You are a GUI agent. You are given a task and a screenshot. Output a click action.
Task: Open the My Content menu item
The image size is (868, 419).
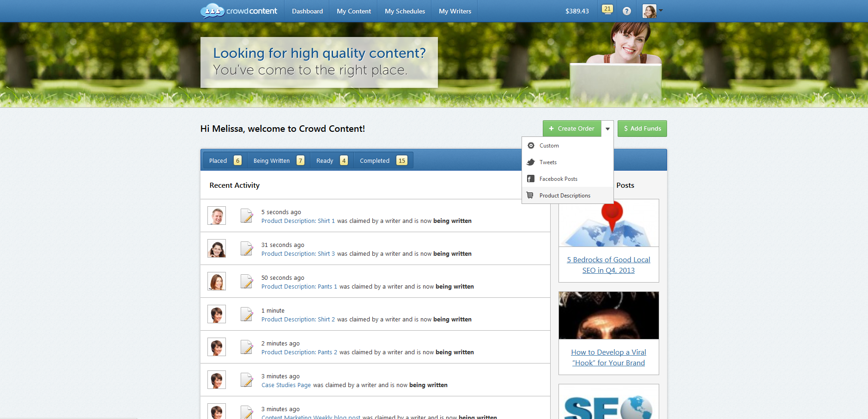click(x=353, y=11)
